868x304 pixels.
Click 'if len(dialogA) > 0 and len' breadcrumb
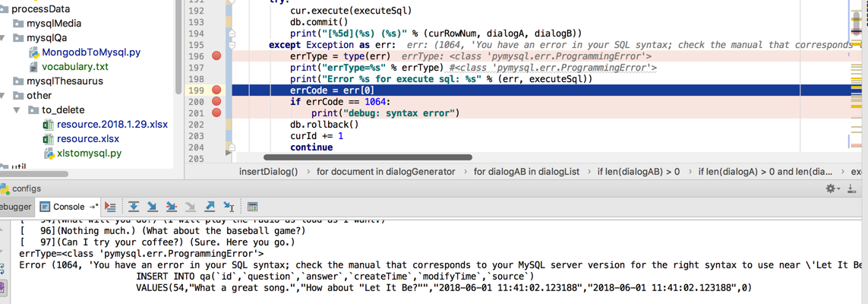pos(765,172)
